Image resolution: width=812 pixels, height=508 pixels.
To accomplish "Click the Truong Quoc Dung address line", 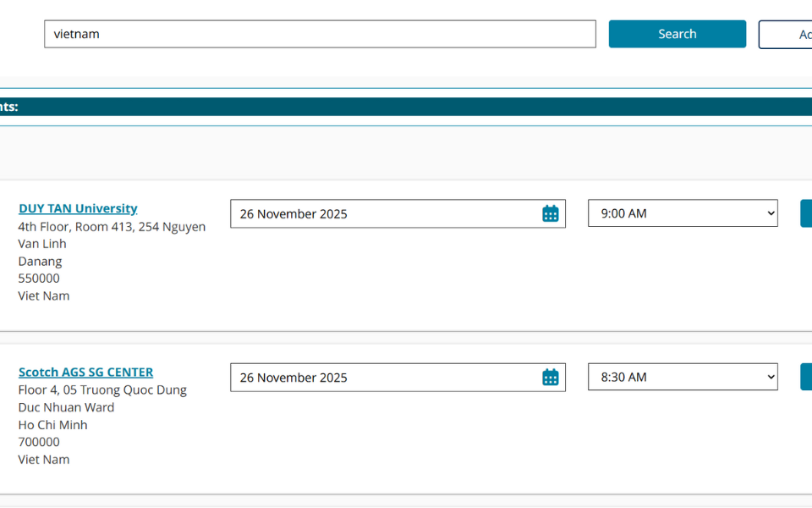I will click(x=102, y=390).
